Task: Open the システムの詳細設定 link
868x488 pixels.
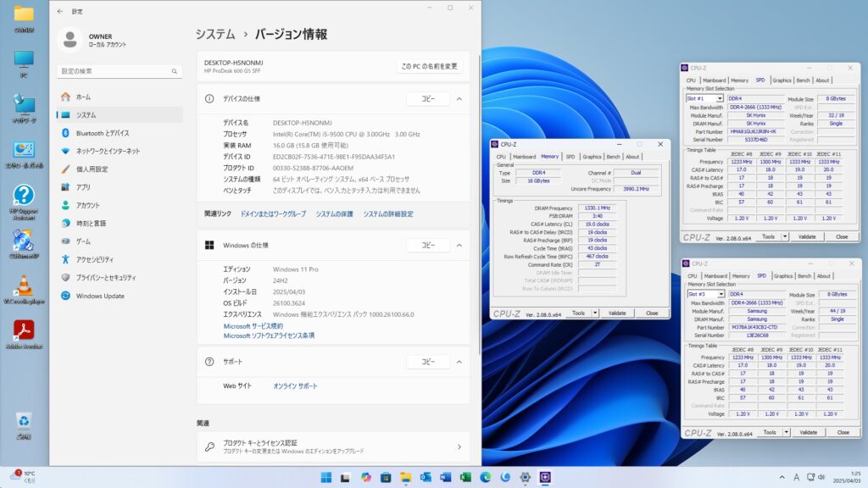Action: coord(388,214)
